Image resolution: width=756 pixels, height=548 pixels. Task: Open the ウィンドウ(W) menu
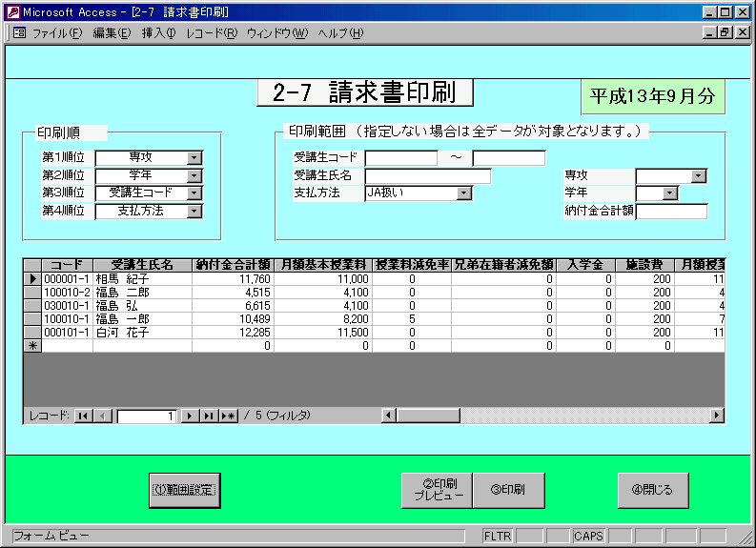(x=276, y=33)
